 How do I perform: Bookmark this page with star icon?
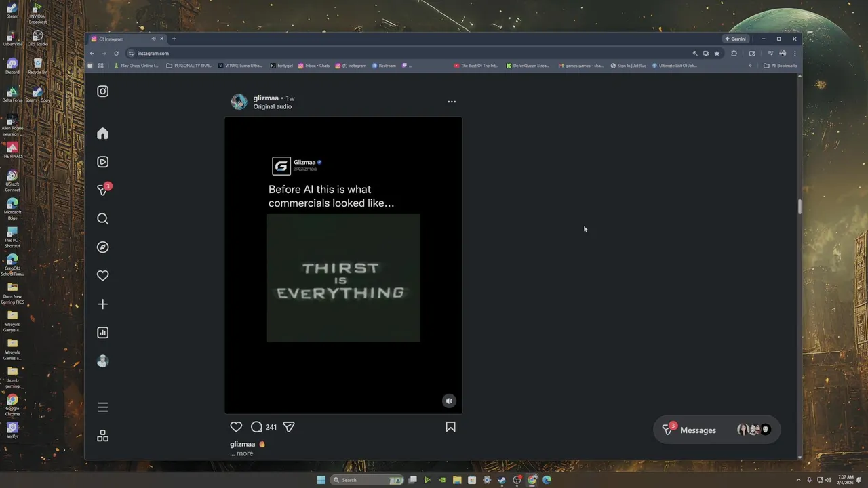click(x=717, y=53)
